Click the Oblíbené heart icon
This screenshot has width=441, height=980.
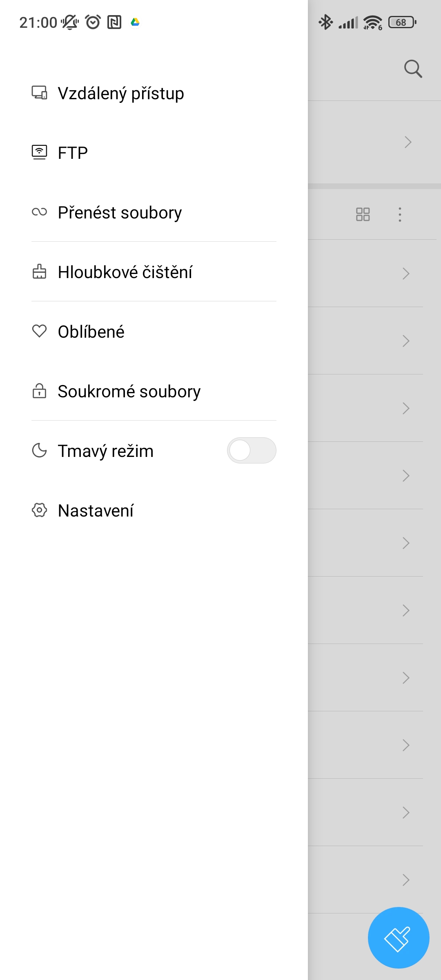(x=39, y=331)
